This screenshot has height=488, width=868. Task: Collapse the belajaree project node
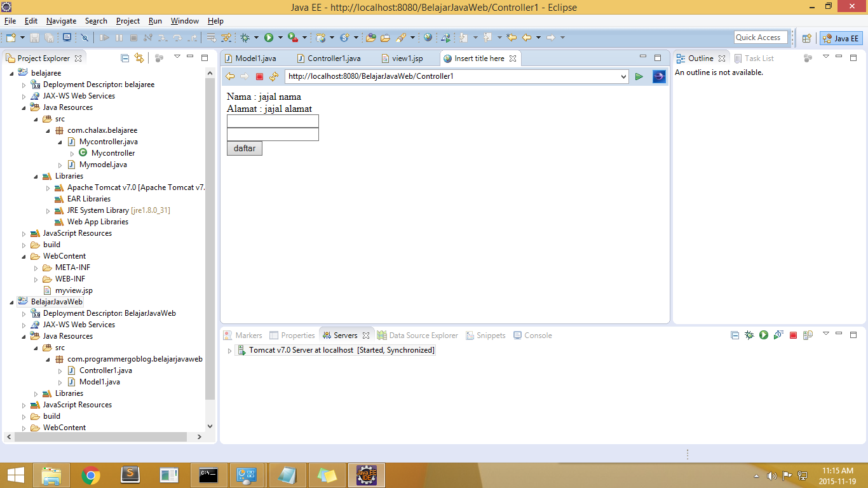[x=12, y=73]
